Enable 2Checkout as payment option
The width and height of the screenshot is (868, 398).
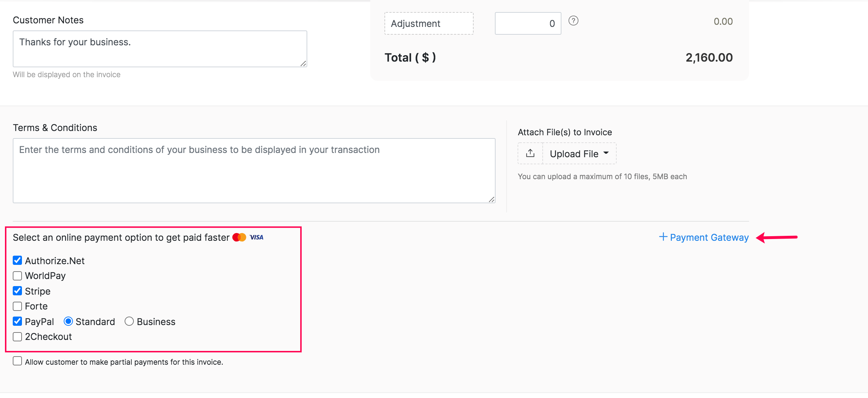tap(17, 336)
